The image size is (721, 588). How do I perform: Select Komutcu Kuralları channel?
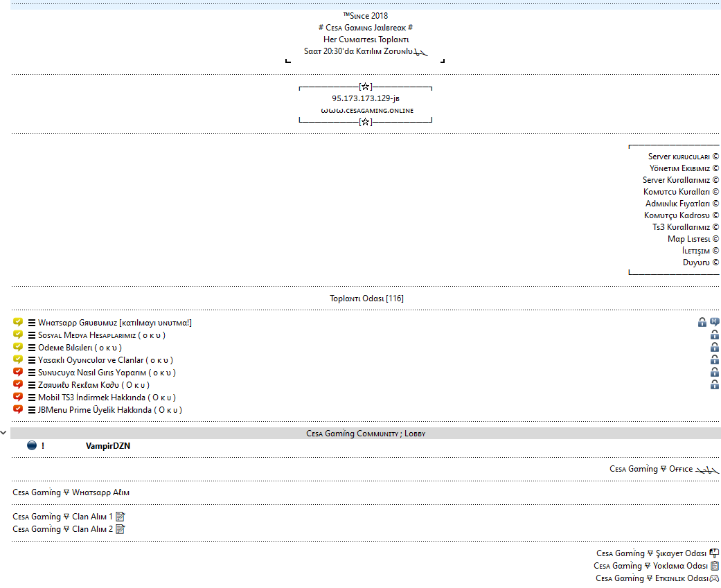[681, 192]
